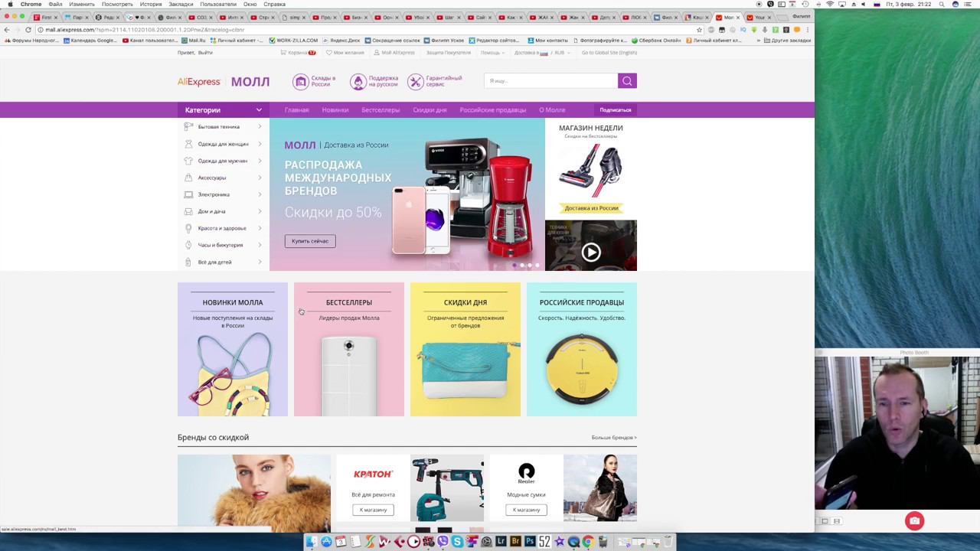The height and width of the screenshot is (551, 980).
Task: Open Lightroom from the Dock
Action: [x=501, y=542]
